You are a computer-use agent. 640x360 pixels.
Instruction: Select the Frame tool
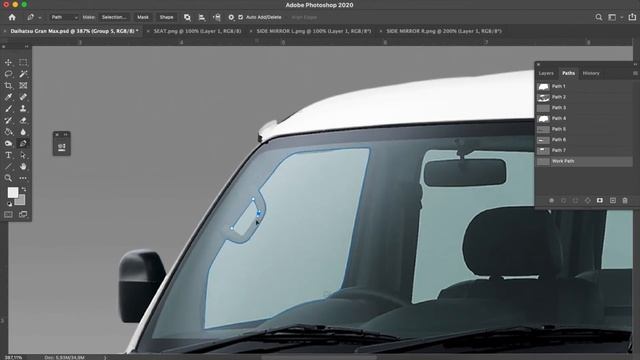[23, 85]
